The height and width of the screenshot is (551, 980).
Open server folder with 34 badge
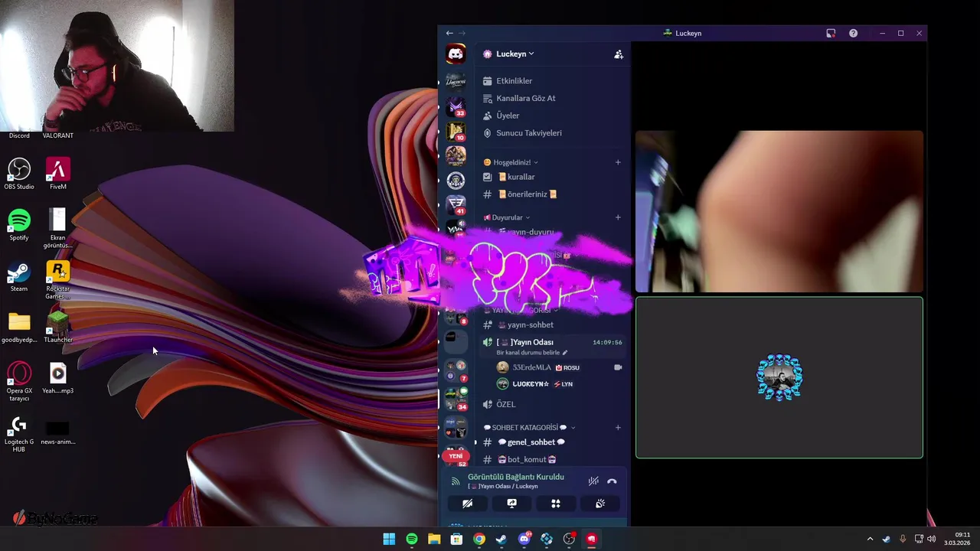pyautogui.click(x=456, y=399)
